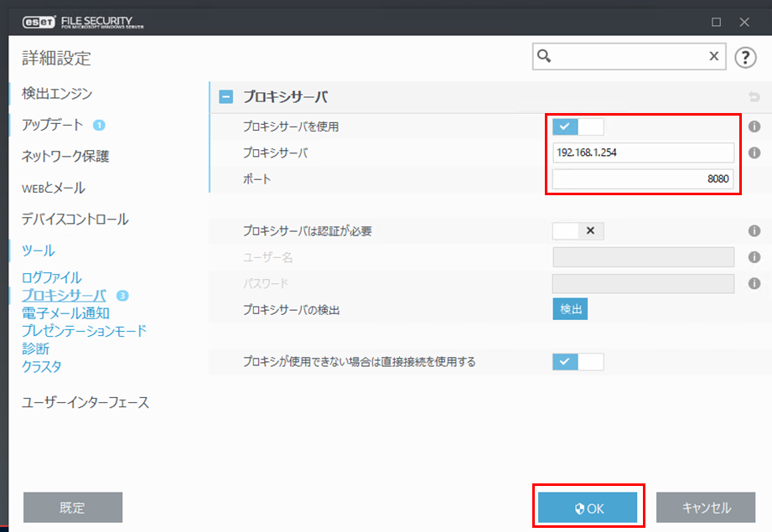Click info icon beside パスワード field

pos(754,283)
